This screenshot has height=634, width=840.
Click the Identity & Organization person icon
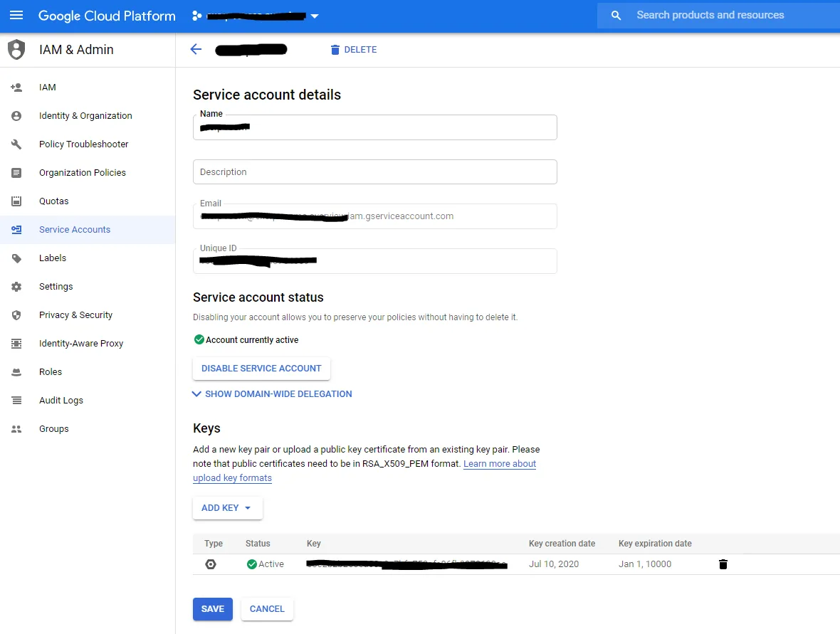[x=16, y=116]
